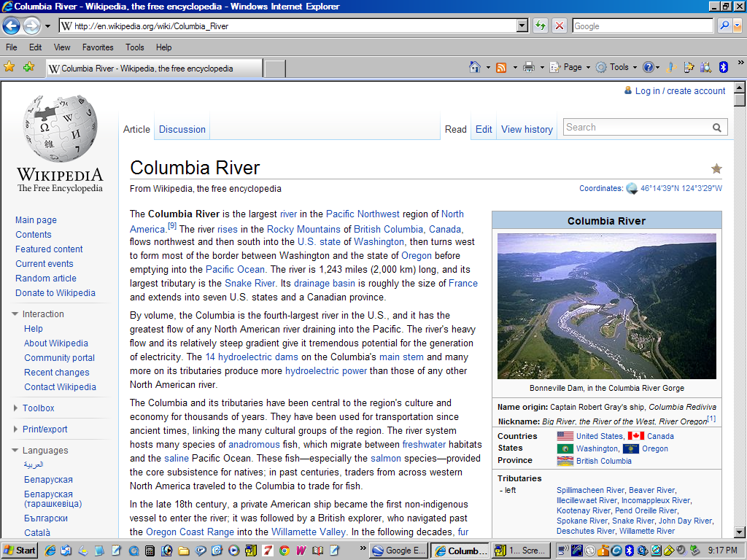
Task: Click the Start button
Action: (20, 551)
